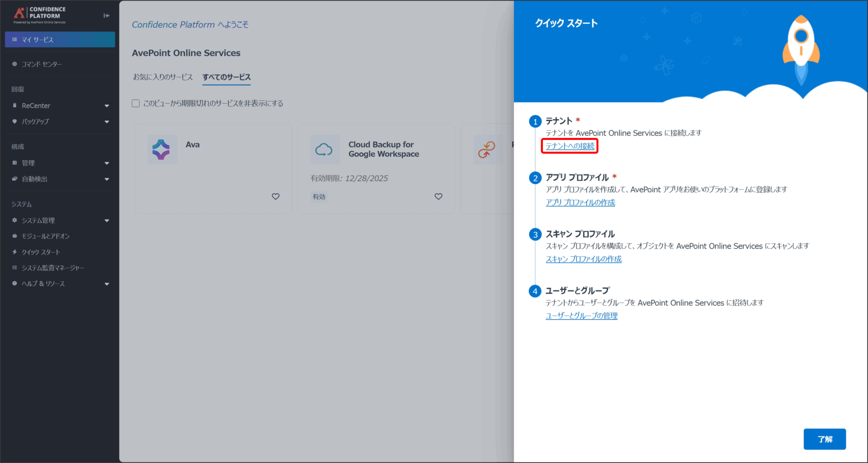
Task: Click the step 4 users and groups circle
Action: (535, 291)
